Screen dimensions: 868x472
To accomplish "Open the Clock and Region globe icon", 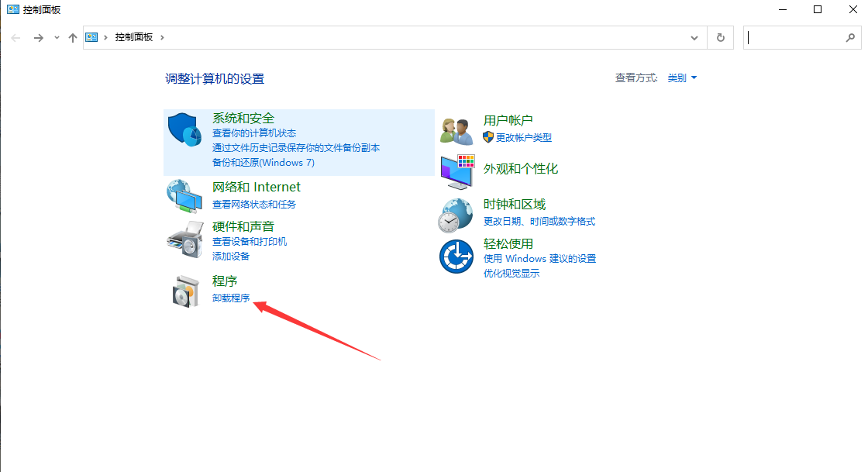I will 456,215.
